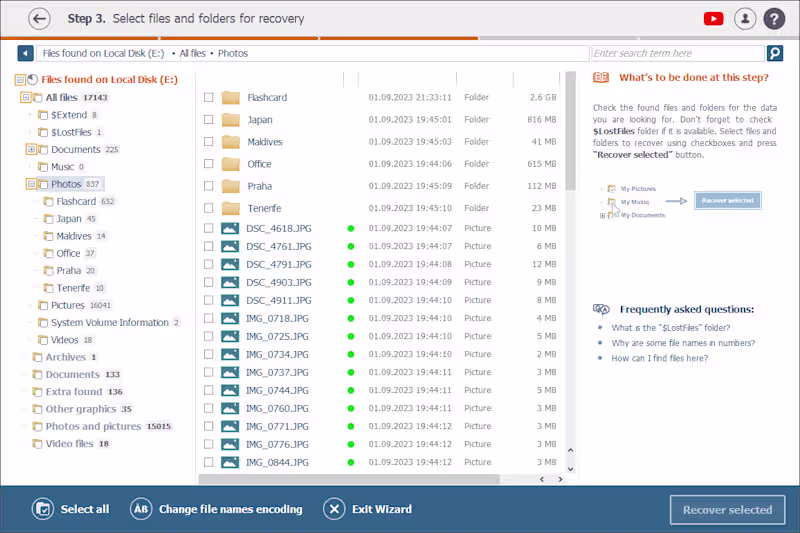Click the picture icon of DSC_4618.JPG
Screen dimensions: 800x533
(x=230, y=229)
